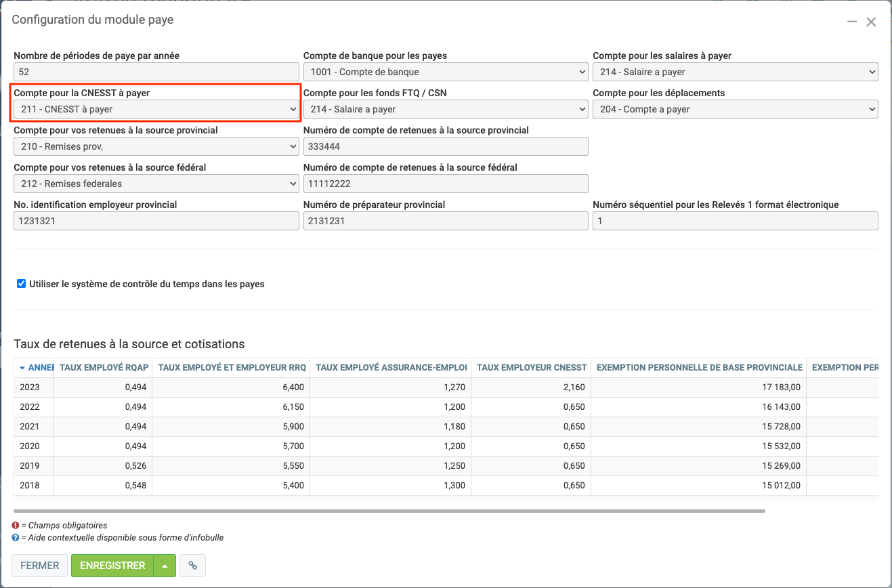Save settings with the ENREGISTRER button
Screen dimensions: 892x588
112,566
